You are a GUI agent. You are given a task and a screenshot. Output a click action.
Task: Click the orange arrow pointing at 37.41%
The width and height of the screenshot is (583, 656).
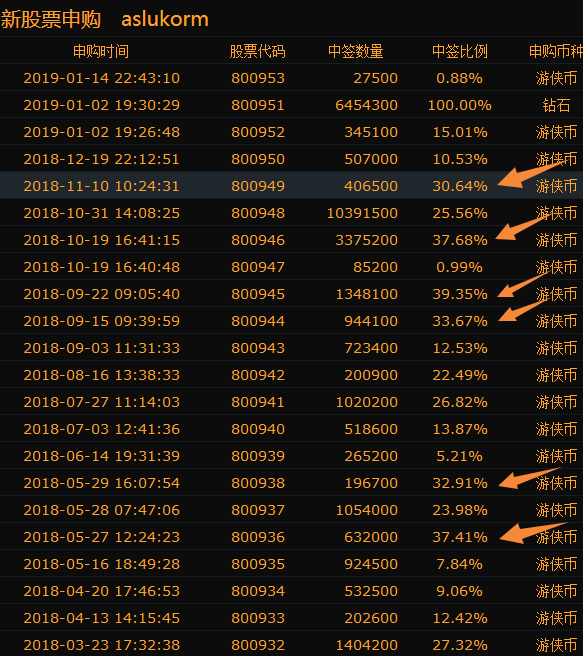[x=531, y=532]
